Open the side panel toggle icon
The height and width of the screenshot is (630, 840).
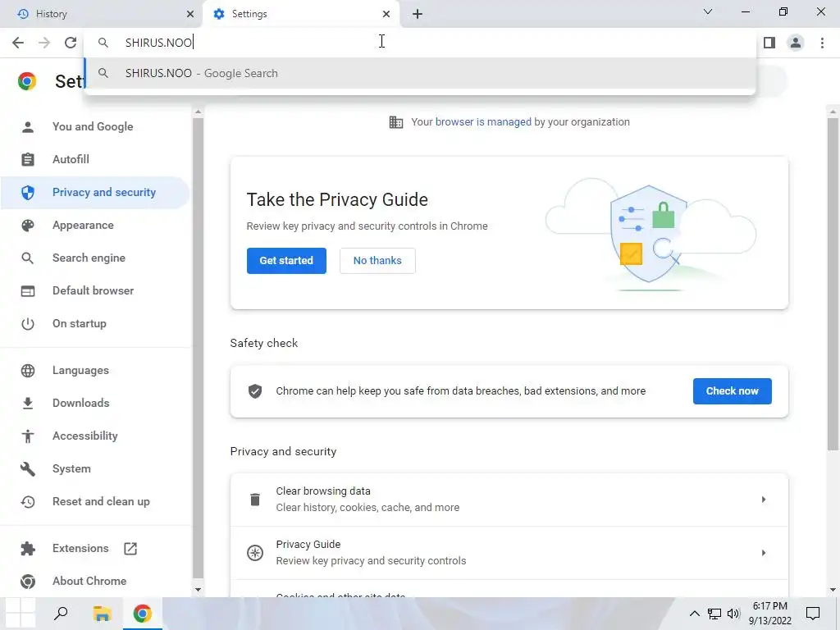(x=769, y=43)
